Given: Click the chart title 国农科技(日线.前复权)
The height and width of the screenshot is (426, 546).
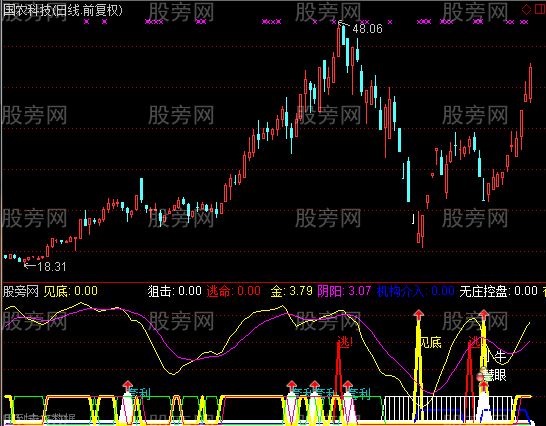Looking at the screenshot, I should click(x=63, y=10).
